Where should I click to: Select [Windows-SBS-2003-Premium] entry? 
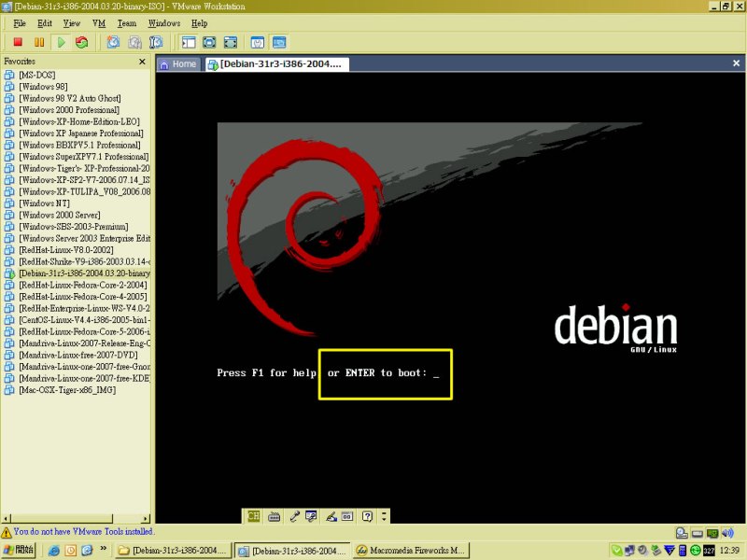(74, 227)
